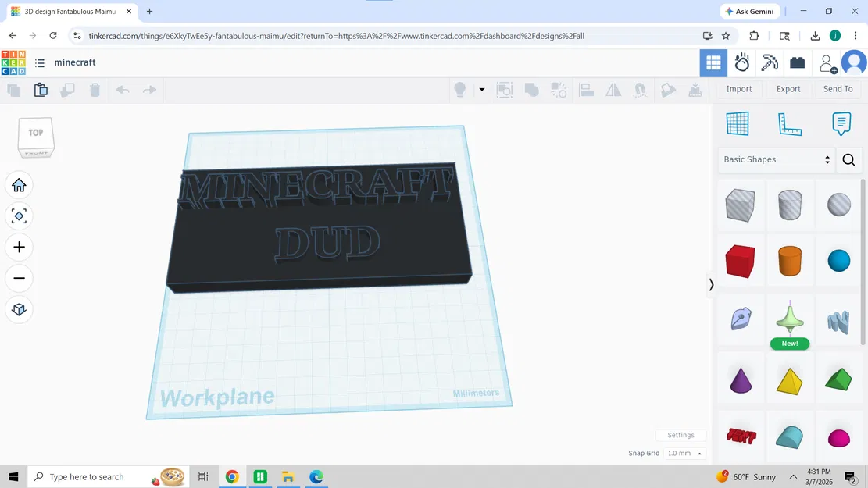Select the striped Cylinder hole shape

pyautogui.click(x=789, y=205)
